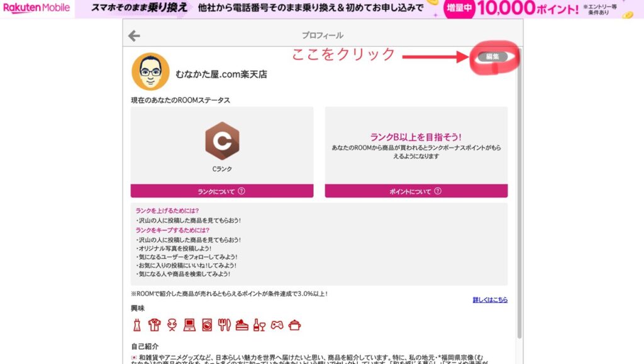Click the back arrow in profile header

pyautogui.click(x=134, y=36)
